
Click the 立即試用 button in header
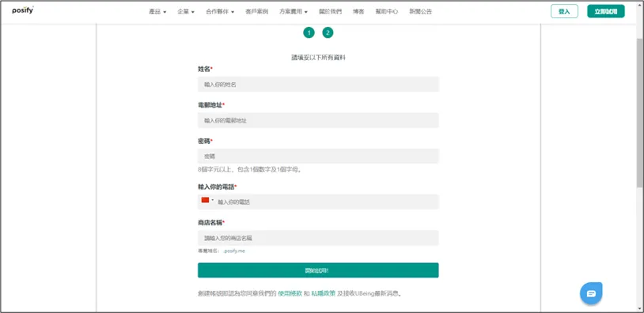click(606, 12)
